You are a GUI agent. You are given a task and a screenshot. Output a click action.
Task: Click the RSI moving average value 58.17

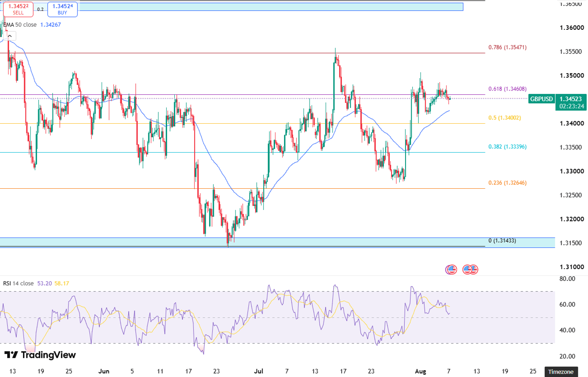[x=62, y=283]
